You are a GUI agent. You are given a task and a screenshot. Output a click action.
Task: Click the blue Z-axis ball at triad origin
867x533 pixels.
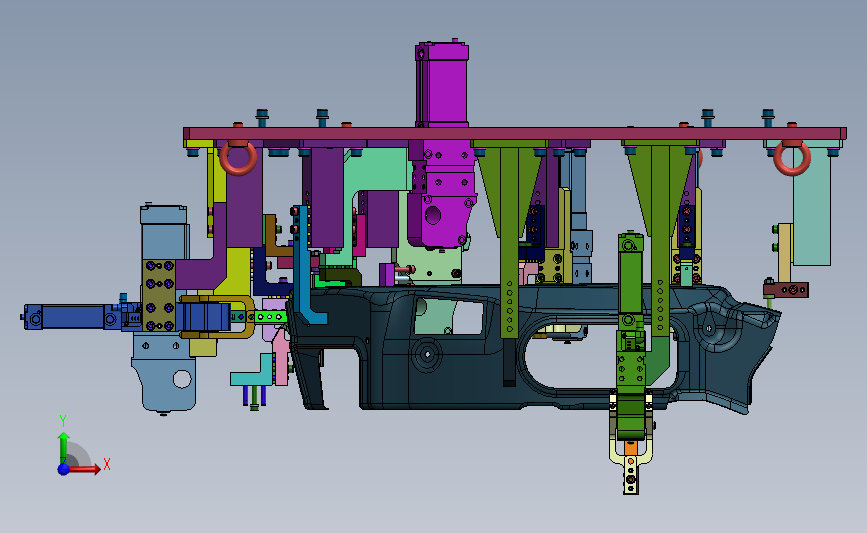click(64, 469)
